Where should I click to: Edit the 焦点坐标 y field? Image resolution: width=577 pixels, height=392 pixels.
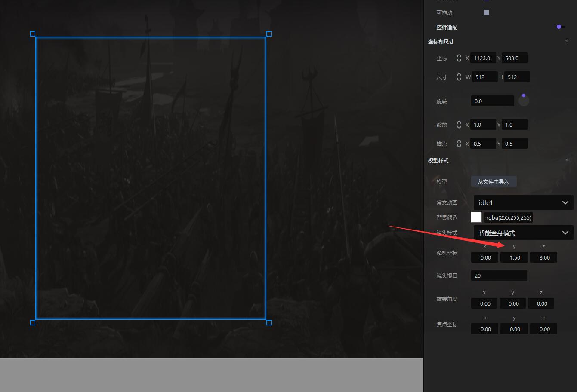[514, 329]
